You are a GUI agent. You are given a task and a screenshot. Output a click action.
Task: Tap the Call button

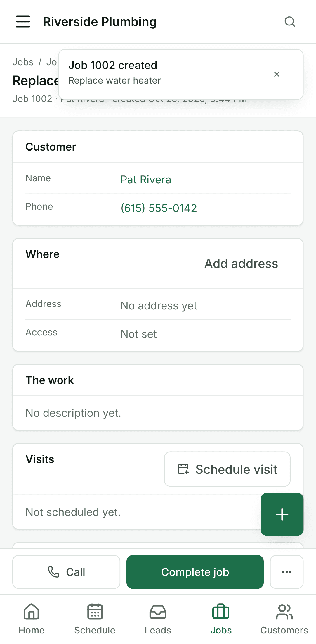pos(66,572)
